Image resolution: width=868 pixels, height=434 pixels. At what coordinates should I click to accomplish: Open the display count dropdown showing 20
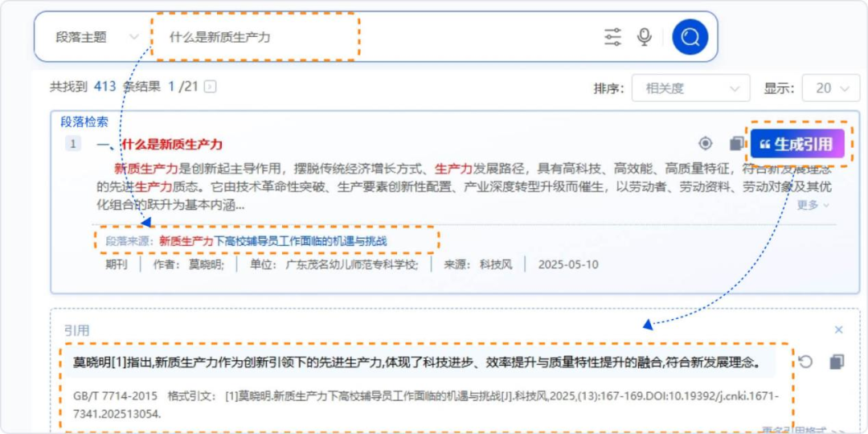coord(831,88)
